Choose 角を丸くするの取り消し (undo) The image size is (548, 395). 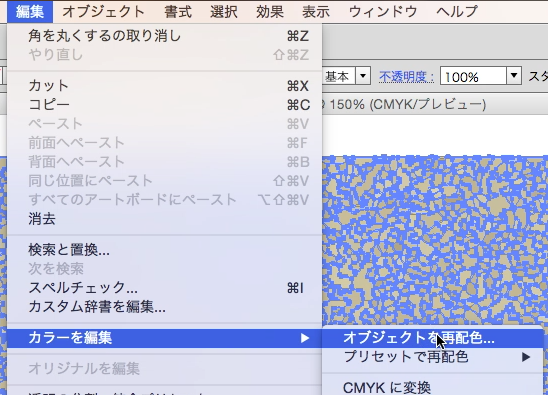click(x=164, y=36)
